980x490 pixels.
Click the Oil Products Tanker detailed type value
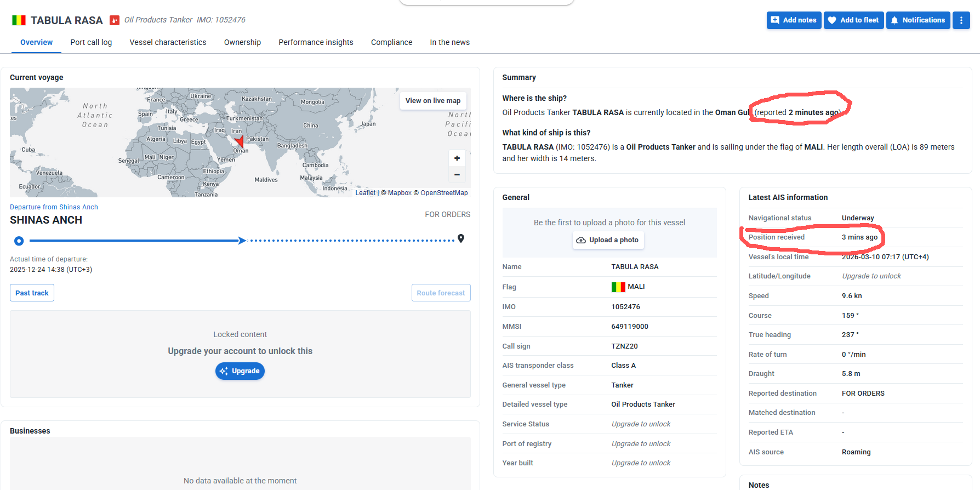643,404
